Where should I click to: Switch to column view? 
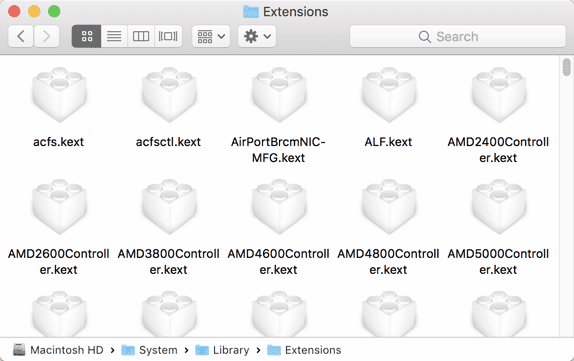tap(141, 36)
